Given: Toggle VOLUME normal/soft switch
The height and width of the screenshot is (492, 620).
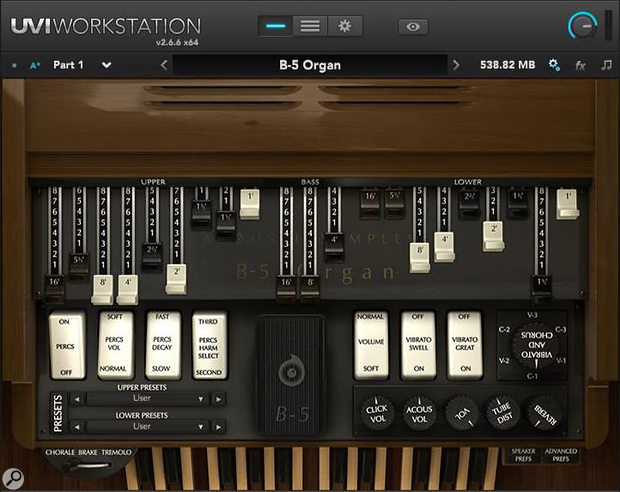Looking at the screenshot, I should coord(371,345).
